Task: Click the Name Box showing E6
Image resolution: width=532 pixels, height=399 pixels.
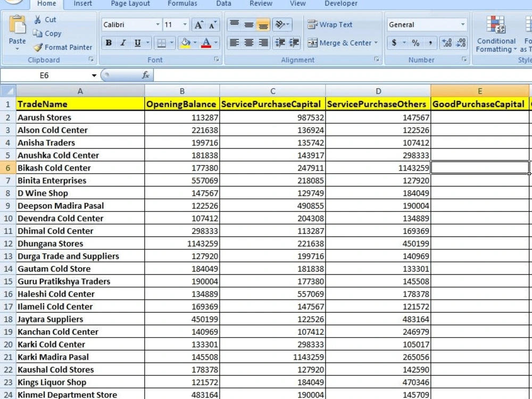Action: (45, 76)
